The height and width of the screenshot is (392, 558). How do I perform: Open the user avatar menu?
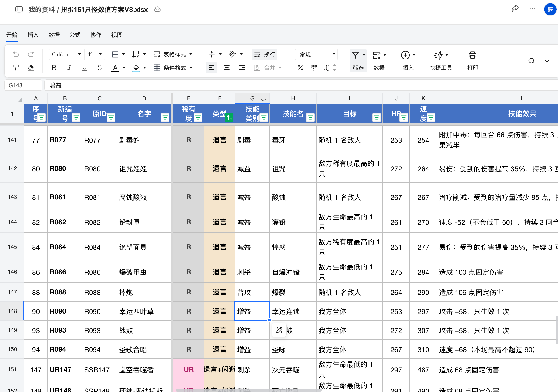(550, 9)
